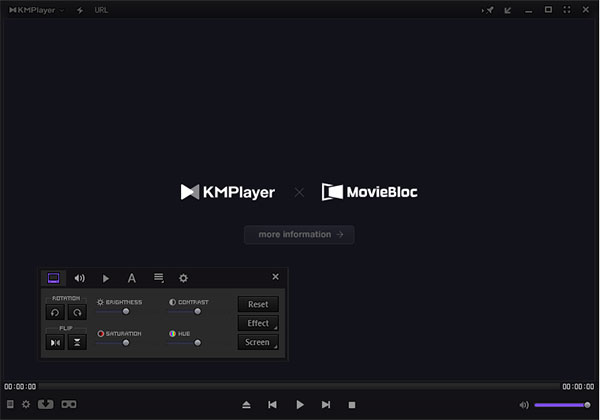This screenshot has height=420, width=600.
Task: Flip video horizontally
Action: [x=55, y=342]
